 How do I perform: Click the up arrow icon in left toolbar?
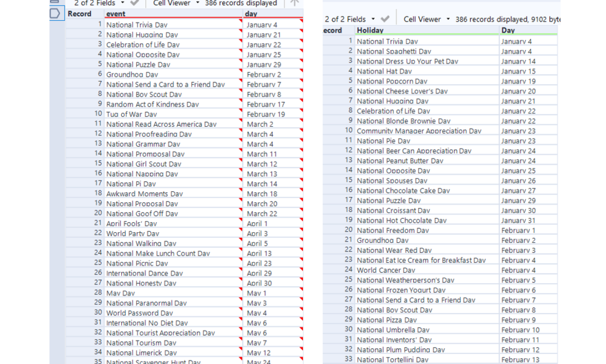295,3
